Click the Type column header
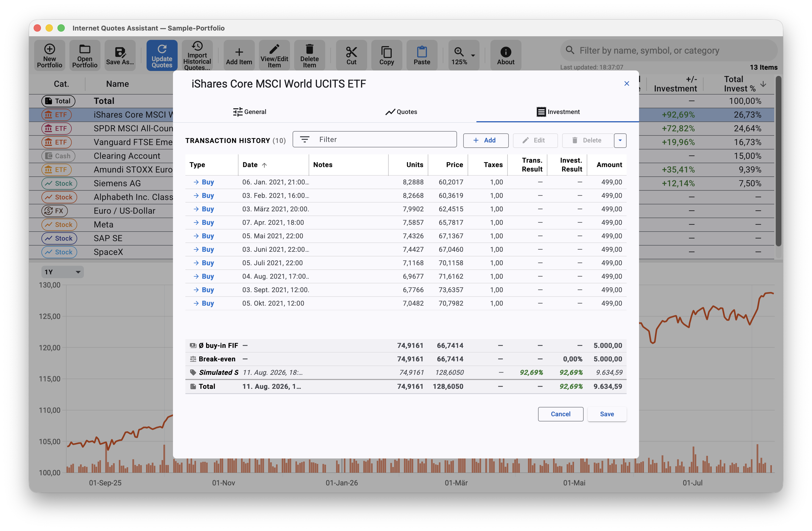 pyautogui.click(x=212, y=165)
